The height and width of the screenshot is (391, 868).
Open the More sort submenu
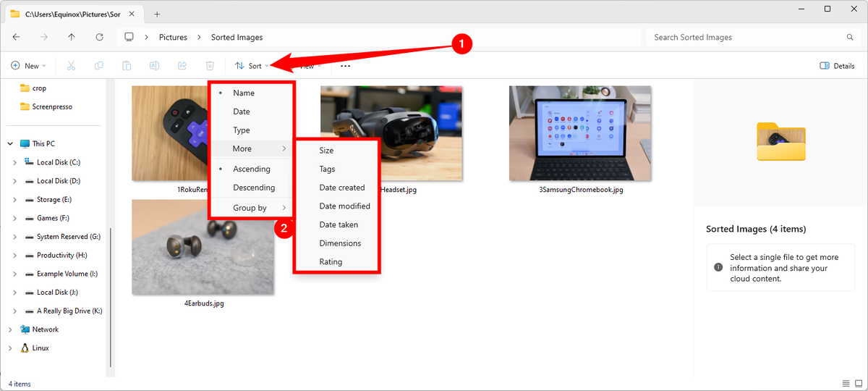click(x=251, y=148)
